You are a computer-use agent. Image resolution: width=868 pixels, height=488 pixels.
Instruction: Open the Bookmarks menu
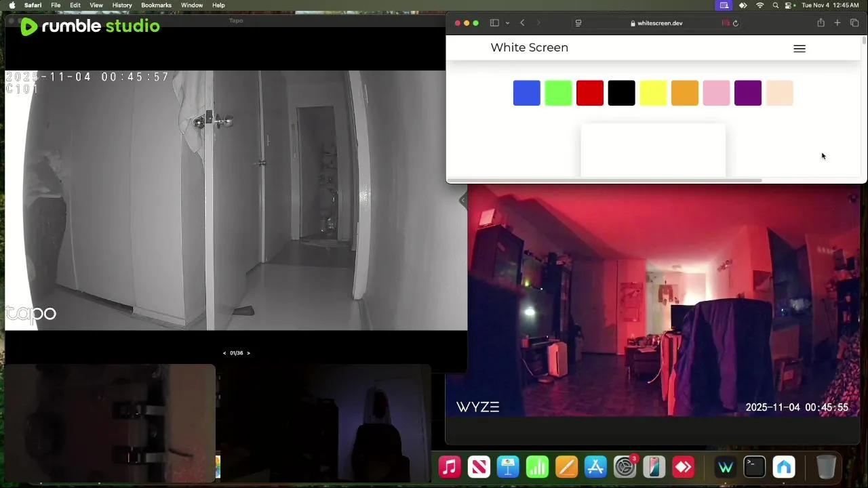[156, 5]
